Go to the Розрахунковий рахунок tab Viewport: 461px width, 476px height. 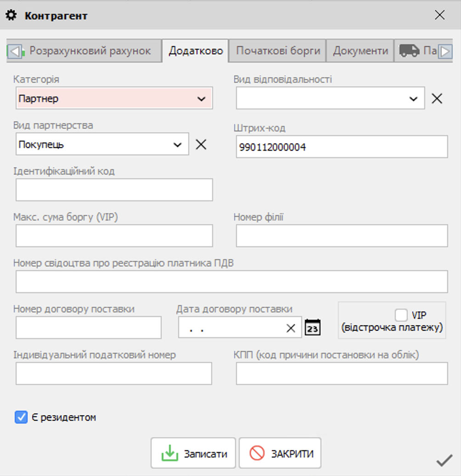point(90,51)
